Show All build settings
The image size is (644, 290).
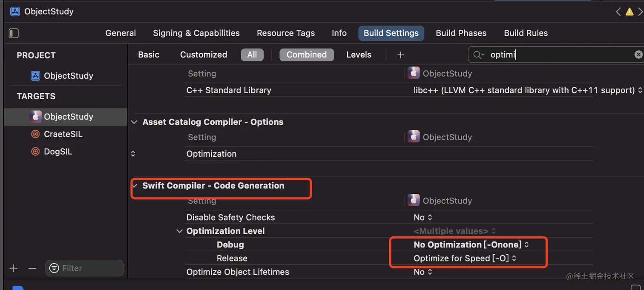[x=252, y=55]
